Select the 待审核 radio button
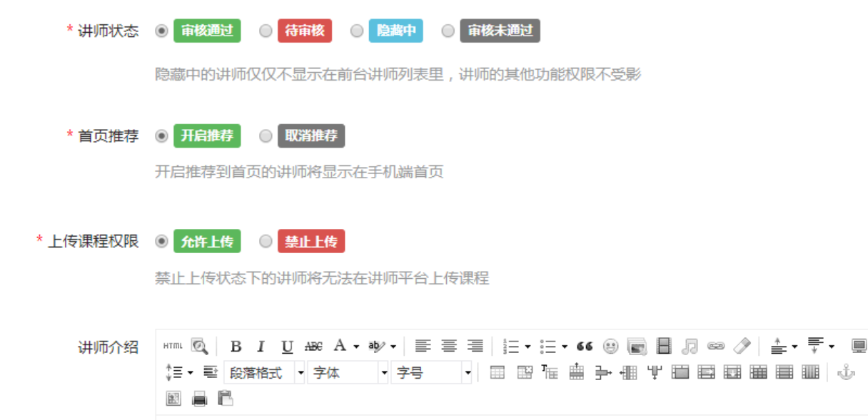 265,31
